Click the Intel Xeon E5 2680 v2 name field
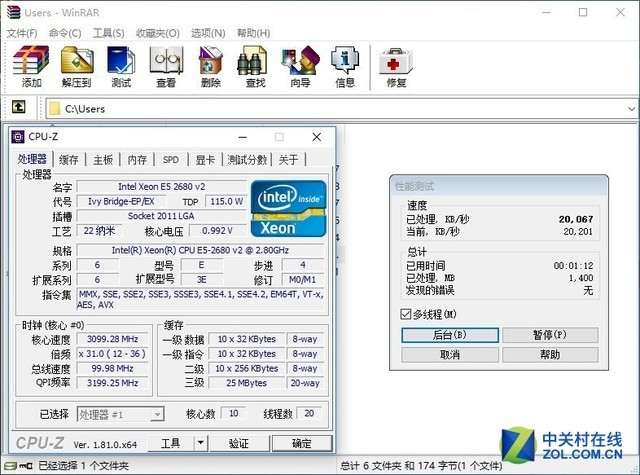 [162, 186]
